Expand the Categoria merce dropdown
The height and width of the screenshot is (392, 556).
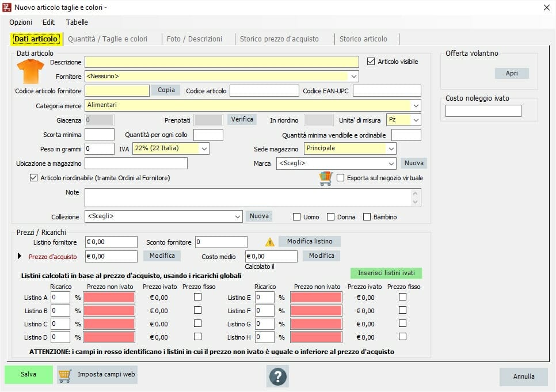coord(416,105)
